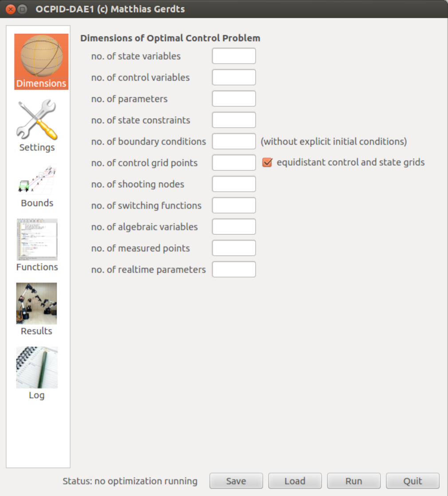Click the state variables input field
448x496 pixels.
234,56
